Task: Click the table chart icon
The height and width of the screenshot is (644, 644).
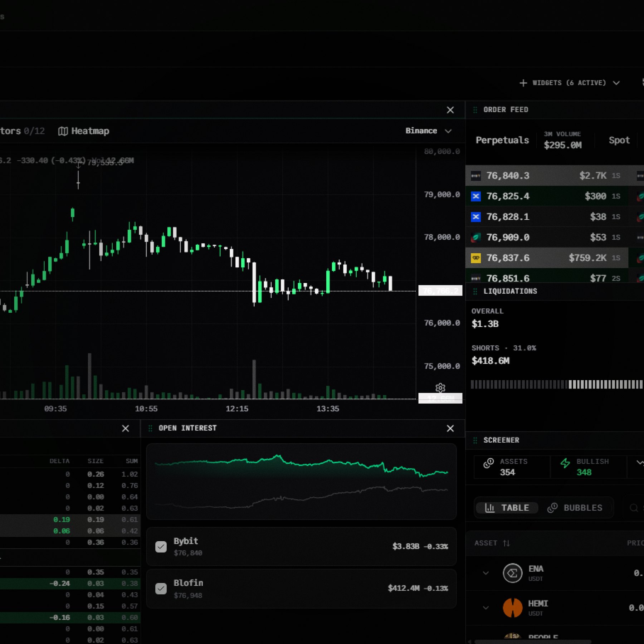Action: 489,508
